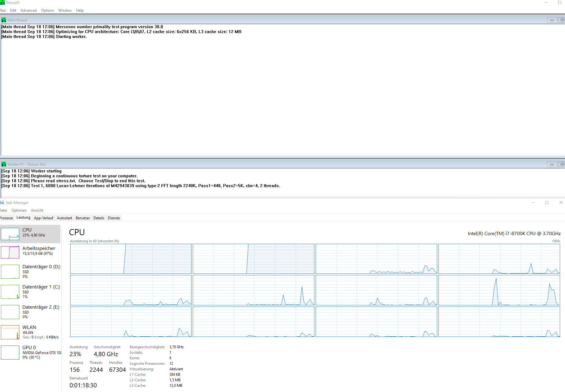Open the Options menu in Prime95
565x392 pixels.
[x=47, y=10]
